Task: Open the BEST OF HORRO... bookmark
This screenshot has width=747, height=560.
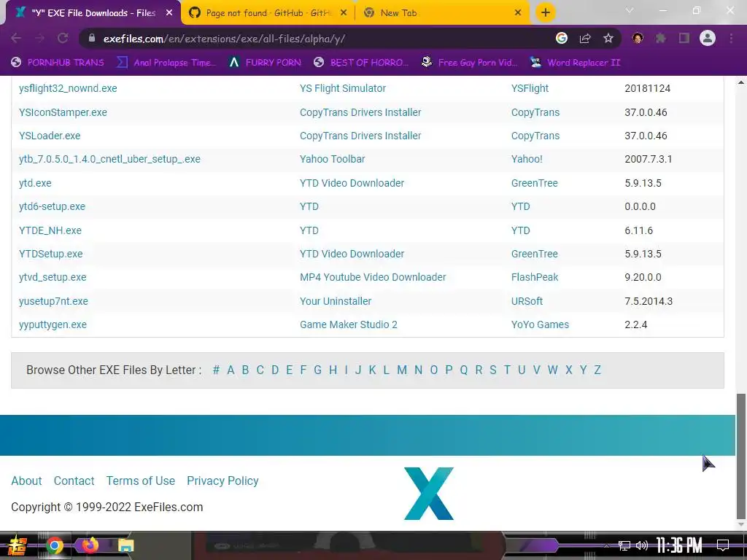Action: tap(362, 63)
